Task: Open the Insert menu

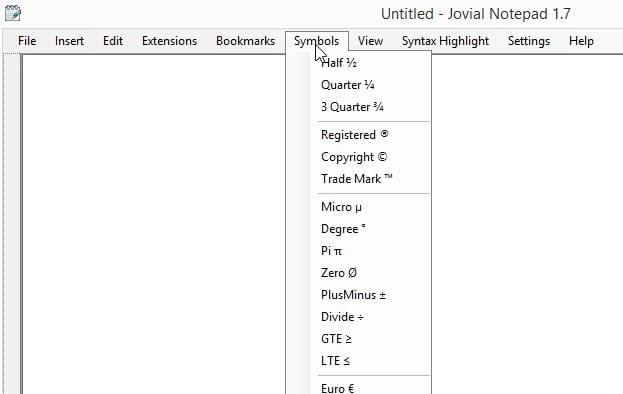Action: tap(69, 41)
